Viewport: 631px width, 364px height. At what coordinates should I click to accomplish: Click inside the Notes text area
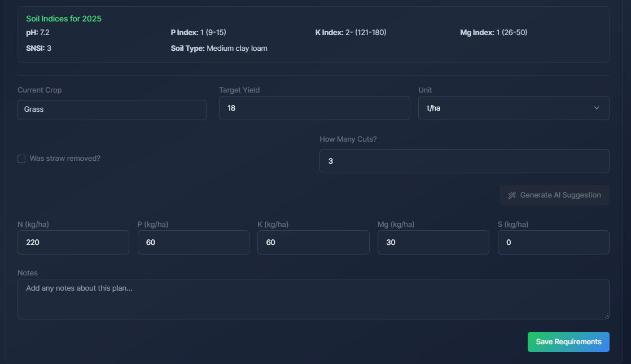313,299
